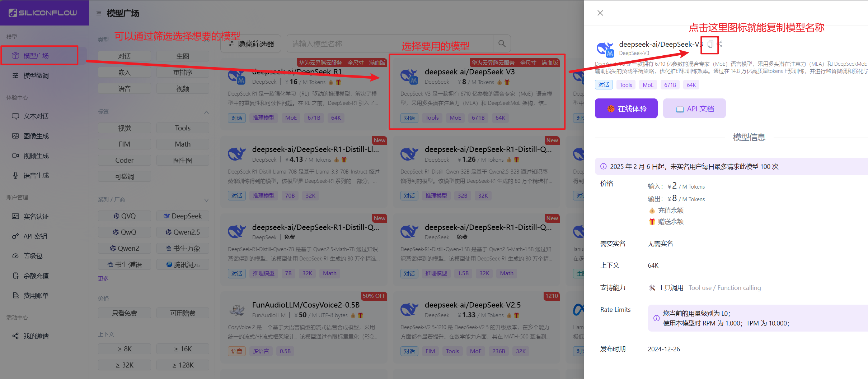Click the SiliconFlow logo

pos(43,13)
